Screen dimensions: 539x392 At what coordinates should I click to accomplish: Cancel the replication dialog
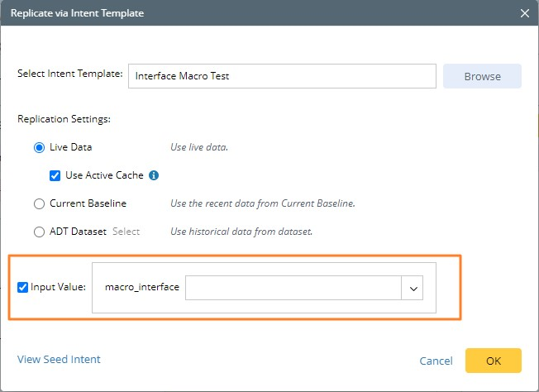pos(436,361)
